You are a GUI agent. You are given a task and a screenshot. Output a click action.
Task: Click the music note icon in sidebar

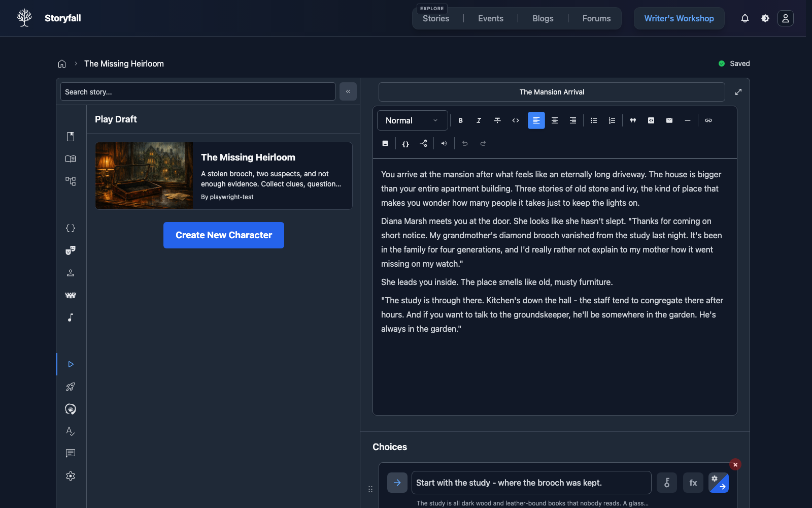click(71, 317)
